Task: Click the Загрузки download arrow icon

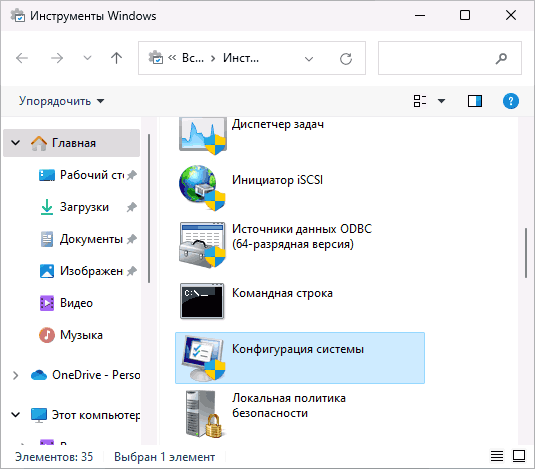Action: pyautogui.click(x=47, y=207)
